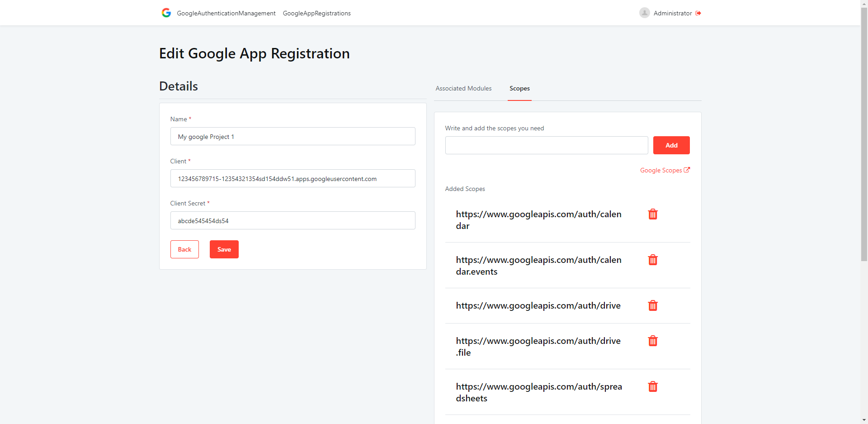Add a new scope with the Add button
The image size is (868, 424).
pos(671,145)
